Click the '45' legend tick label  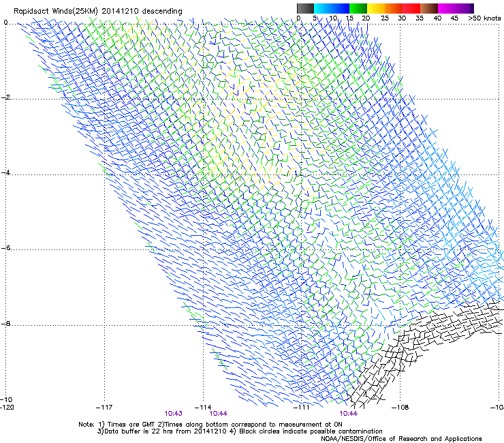click(454, 18)
